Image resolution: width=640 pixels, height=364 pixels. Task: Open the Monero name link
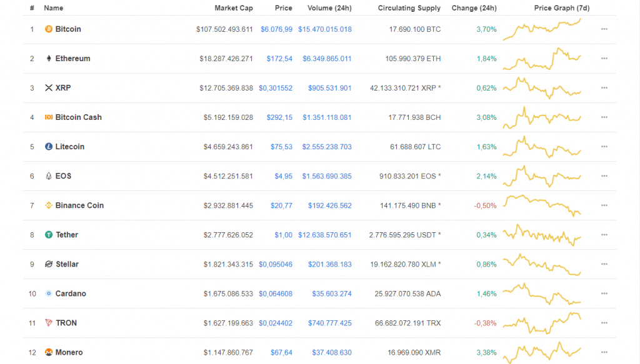point(69,352)
